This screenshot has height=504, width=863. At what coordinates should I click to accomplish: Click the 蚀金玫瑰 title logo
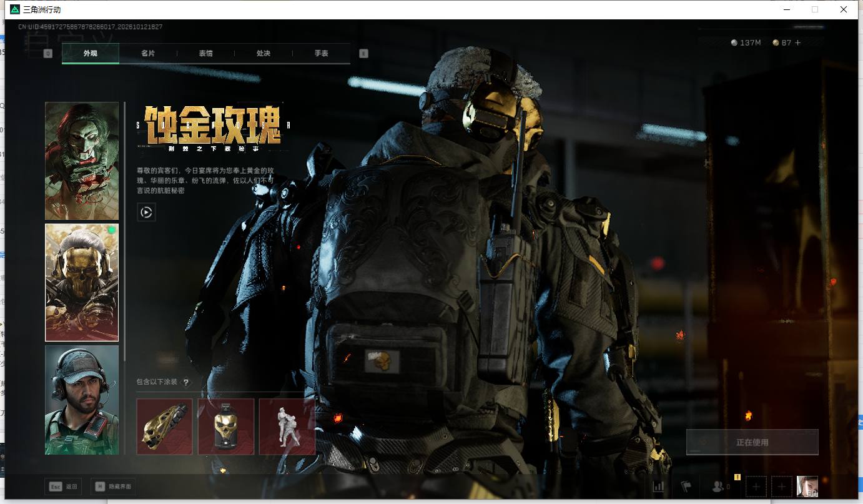click(x=213, y=128)
